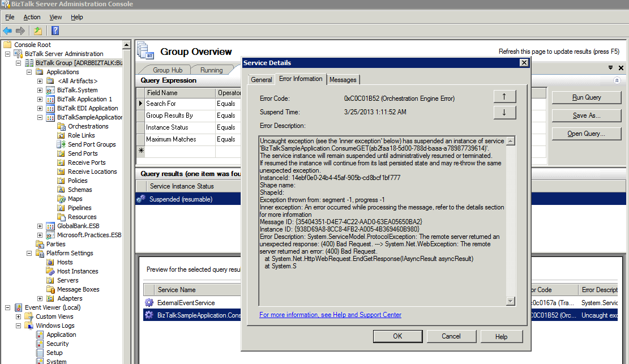
Task: Switch to the Running tab
Action: click(x=211, y=70)
